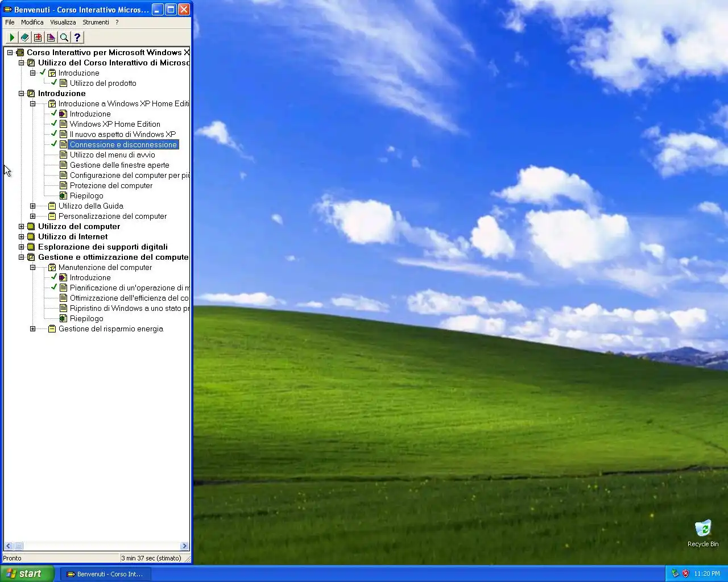Click the yellow icon beside Utilizzo di Internet
The width and height of the screenshot is (728, 582).
(31, 236)
